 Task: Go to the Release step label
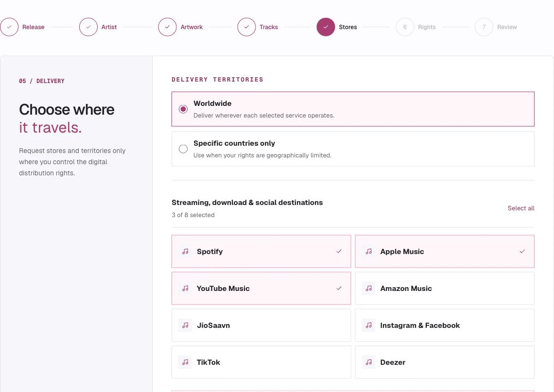coord(33,27)
